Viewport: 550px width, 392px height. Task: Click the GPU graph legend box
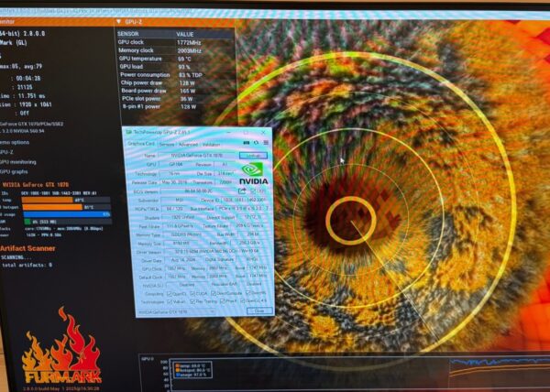pyautogui.click(x=192, y=370)
